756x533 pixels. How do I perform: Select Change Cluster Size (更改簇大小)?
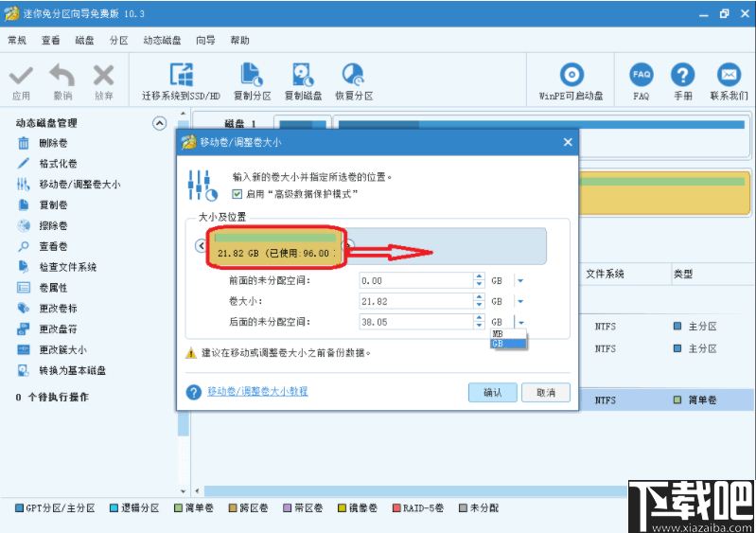coord(52,349)
